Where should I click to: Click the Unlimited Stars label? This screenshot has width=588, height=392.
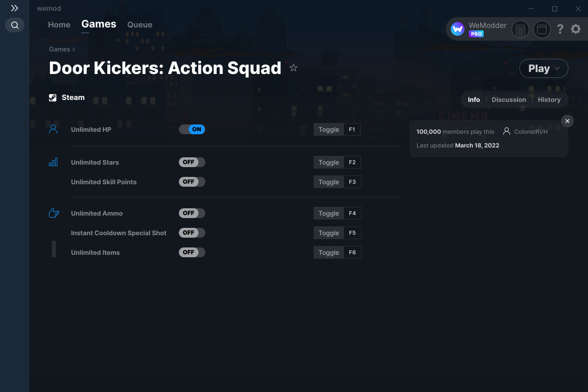tap(95, 162)
